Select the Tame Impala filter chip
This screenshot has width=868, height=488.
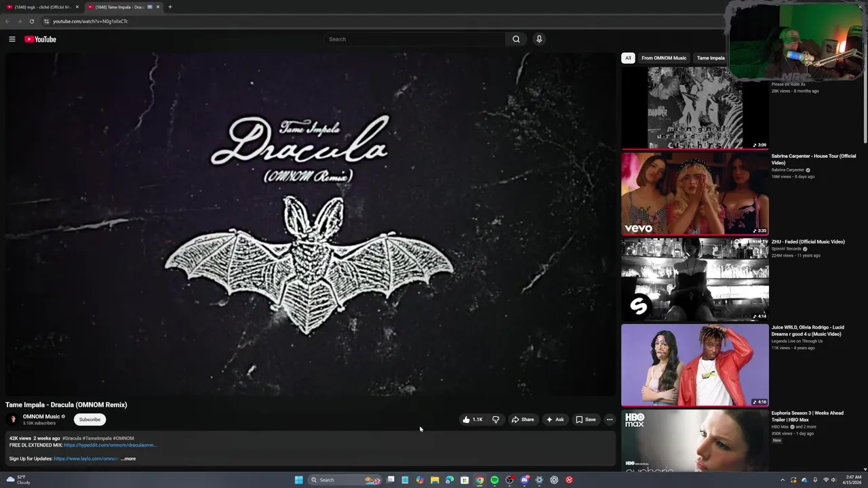[x=711, y=58]
